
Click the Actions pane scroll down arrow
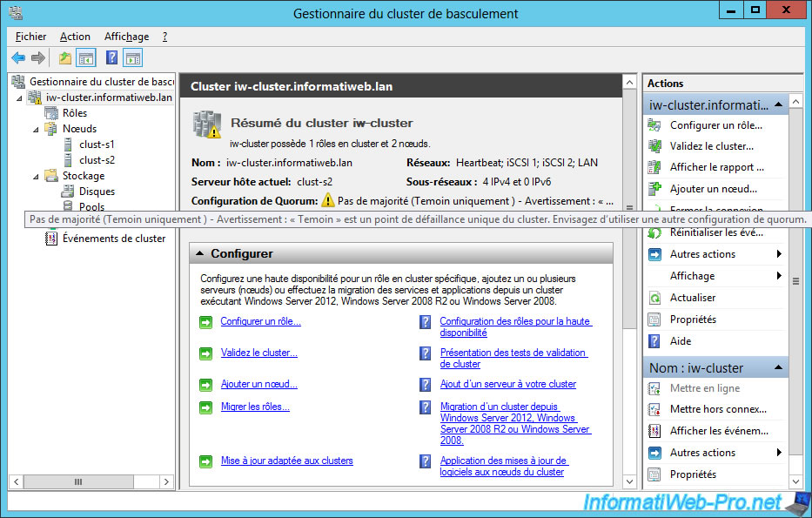796,481
